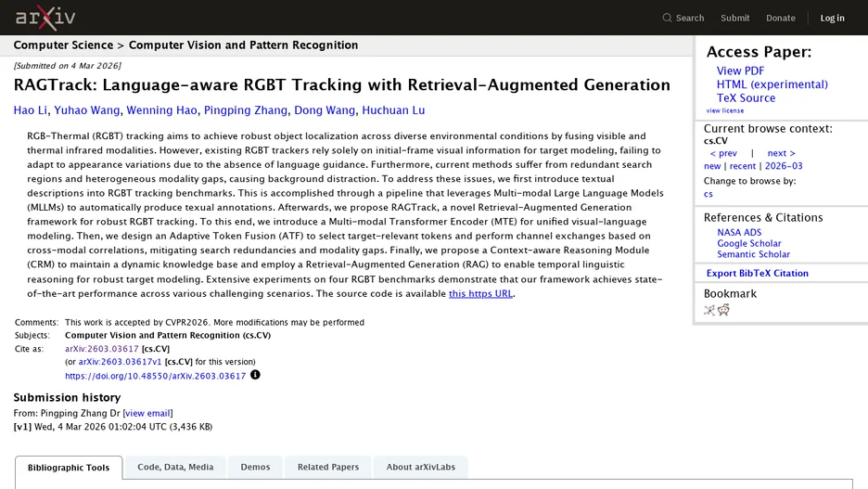868x489 pixels.
Task: Open author Yuhao Wang
Action: pos(87,110)
